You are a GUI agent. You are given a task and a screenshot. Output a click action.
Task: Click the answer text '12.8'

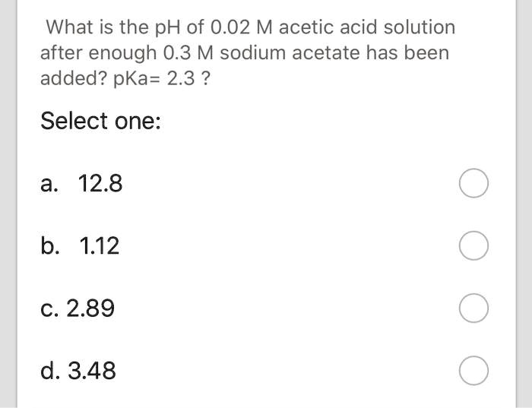coord(100,184)
